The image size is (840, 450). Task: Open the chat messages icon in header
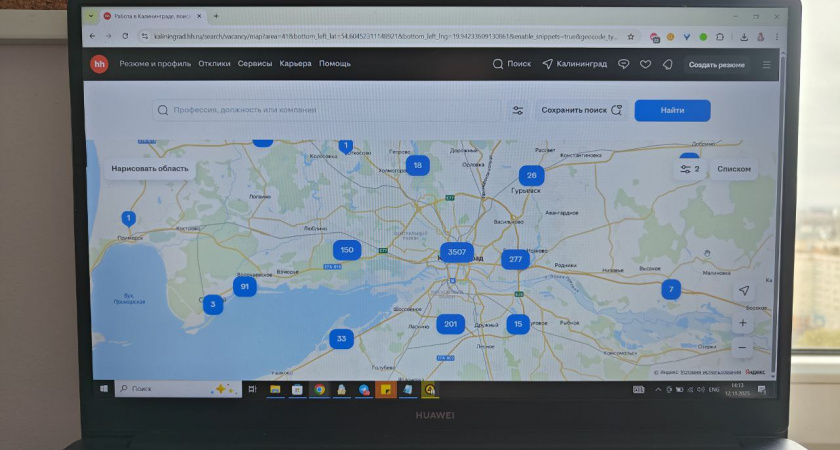(x=623, y=64)
